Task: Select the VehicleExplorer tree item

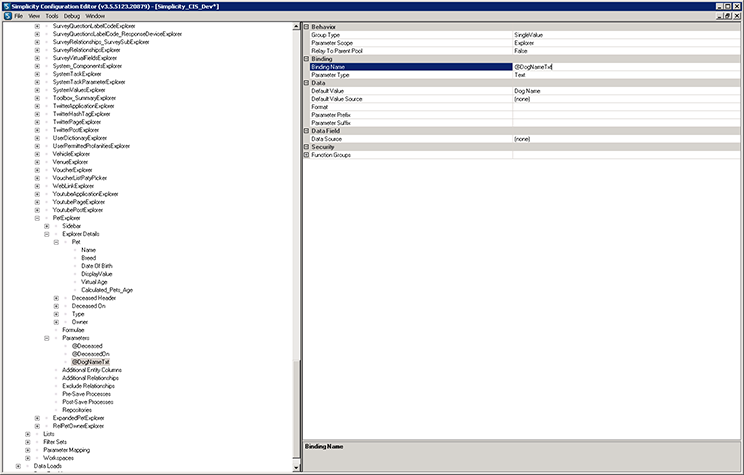Action: click(71, 154)
